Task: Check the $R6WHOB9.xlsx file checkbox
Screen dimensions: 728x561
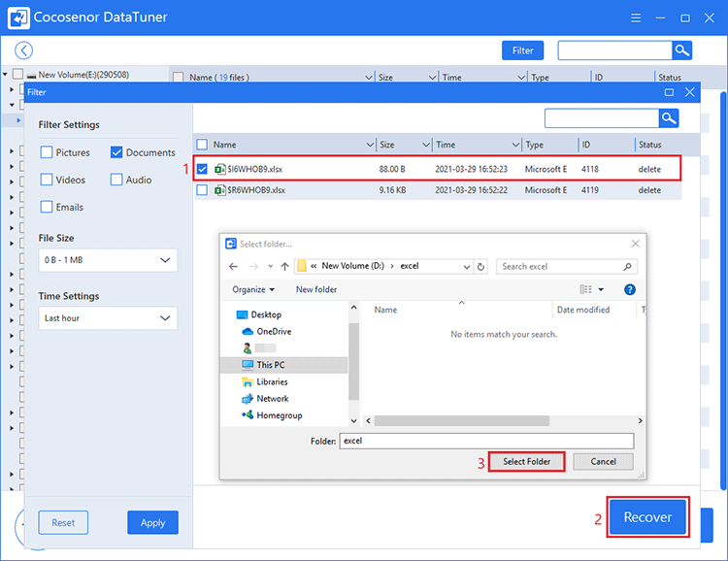Action: point(202,190)
